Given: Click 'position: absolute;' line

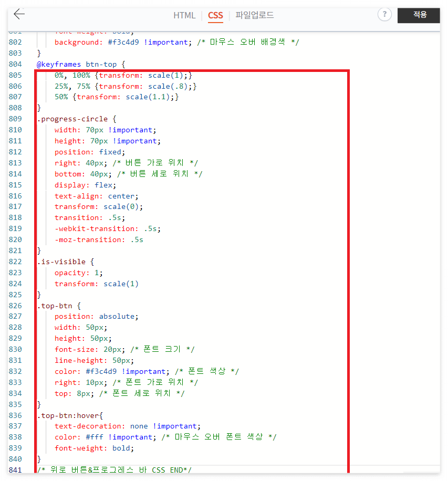Looking at the screenshot, I should click(x=96, y=317).
